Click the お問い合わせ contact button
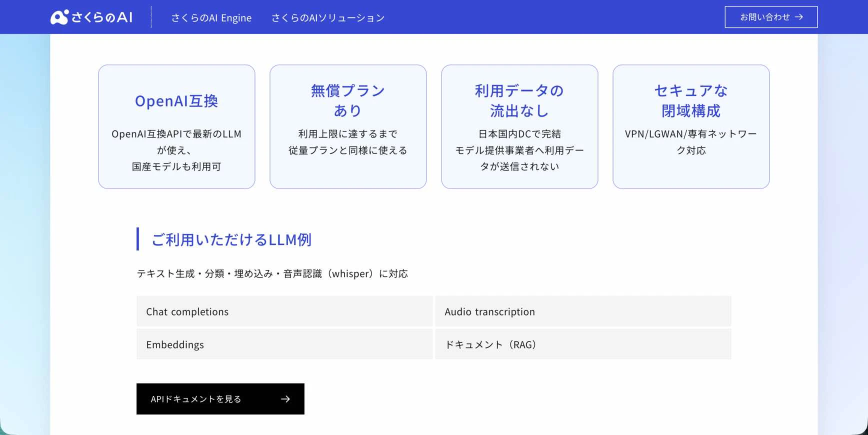 (771, 17)
